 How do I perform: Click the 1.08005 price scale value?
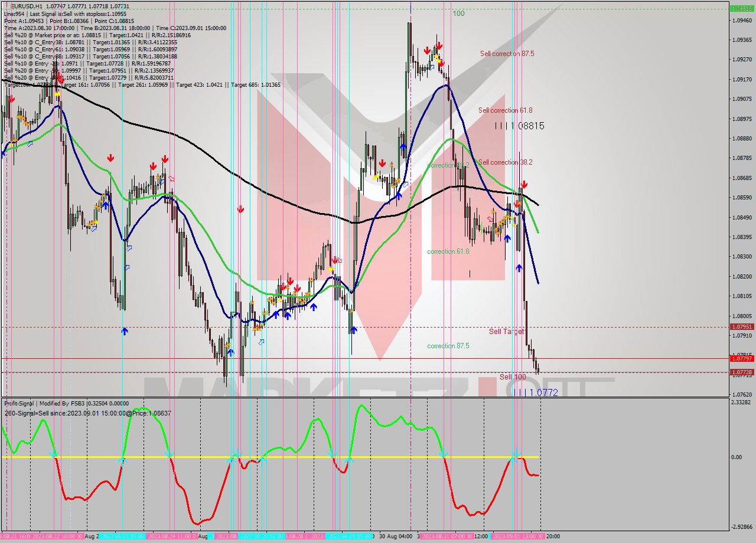(x=742, y=316)
